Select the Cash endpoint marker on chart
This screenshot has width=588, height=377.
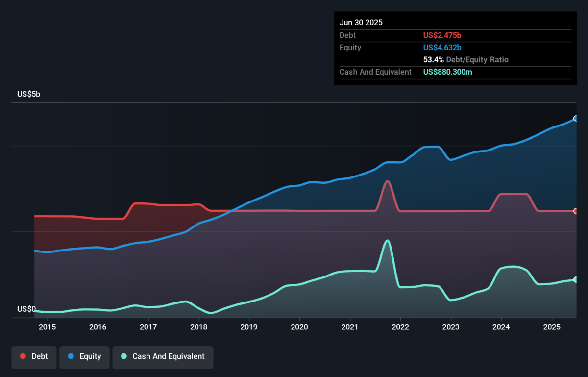576,279
